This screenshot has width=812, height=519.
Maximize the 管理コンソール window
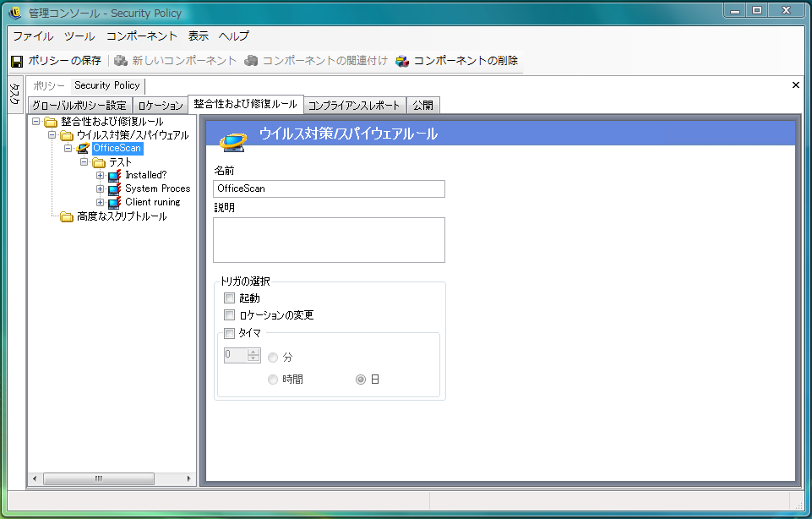click(757, 11)
